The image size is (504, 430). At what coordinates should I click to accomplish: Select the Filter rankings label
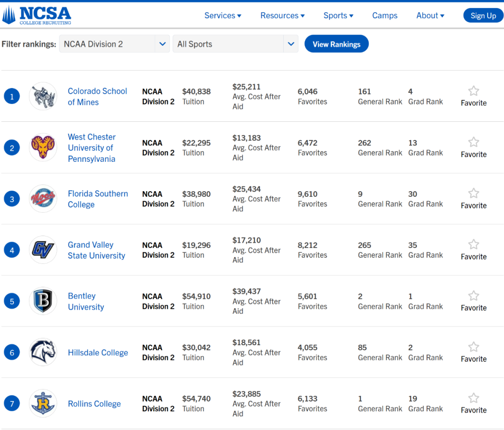(x=28, y=44)
